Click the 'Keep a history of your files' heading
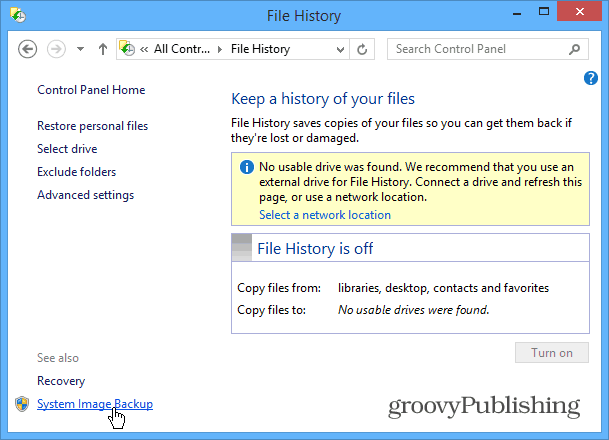This screenshot has height=440, width=609. pyautogui.click(x=323, y=99)
